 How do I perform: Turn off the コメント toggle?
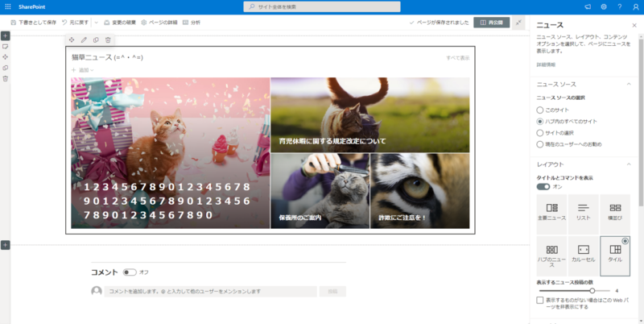[x=130, y=272]
